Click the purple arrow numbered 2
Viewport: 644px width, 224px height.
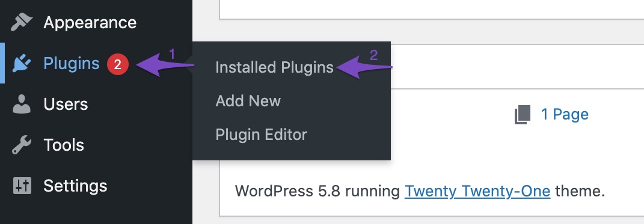coord(364,66)
